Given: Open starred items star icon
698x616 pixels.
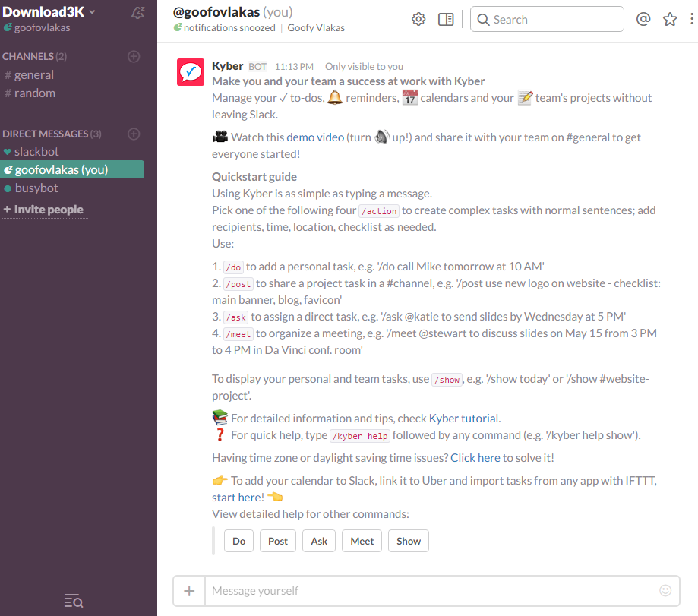Looking at the screenshot, I should 669,19.
